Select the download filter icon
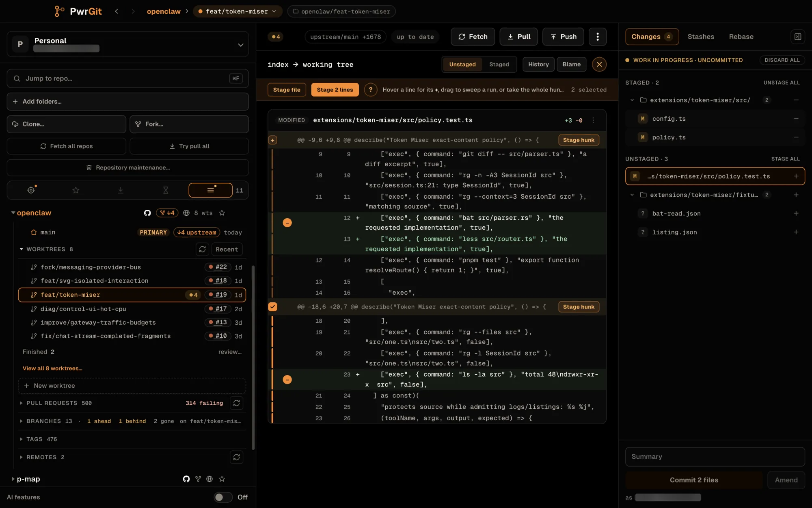This screenshot has width=812, height=508. tap(121, 190)
